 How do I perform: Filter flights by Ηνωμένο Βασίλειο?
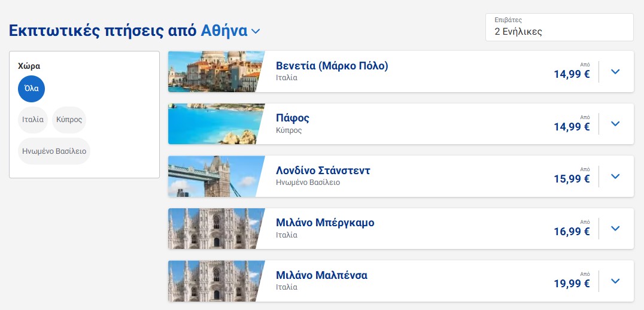(54, 151)
